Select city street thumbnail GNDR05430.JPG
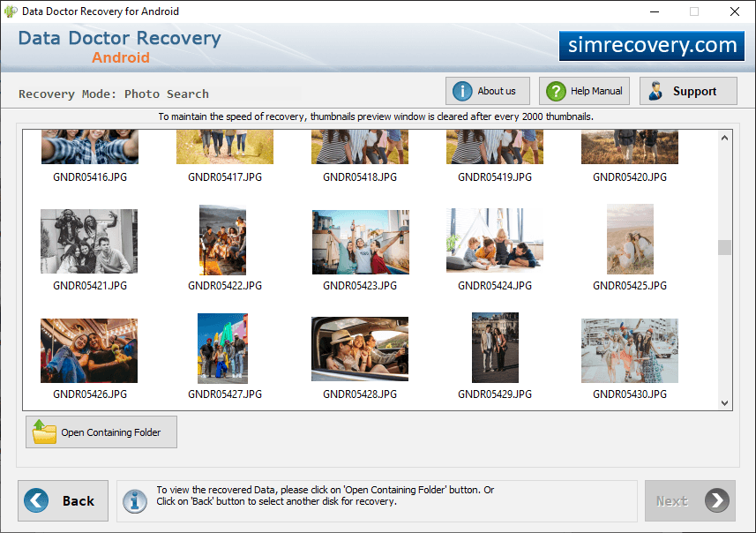 click(630, 350)
